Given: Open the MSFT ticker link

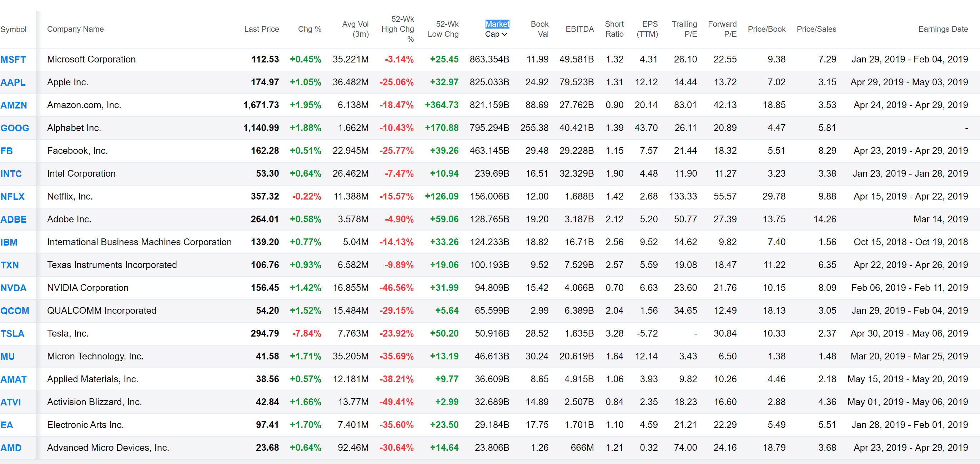Looking at the screenshot, I should coord(13,59).
